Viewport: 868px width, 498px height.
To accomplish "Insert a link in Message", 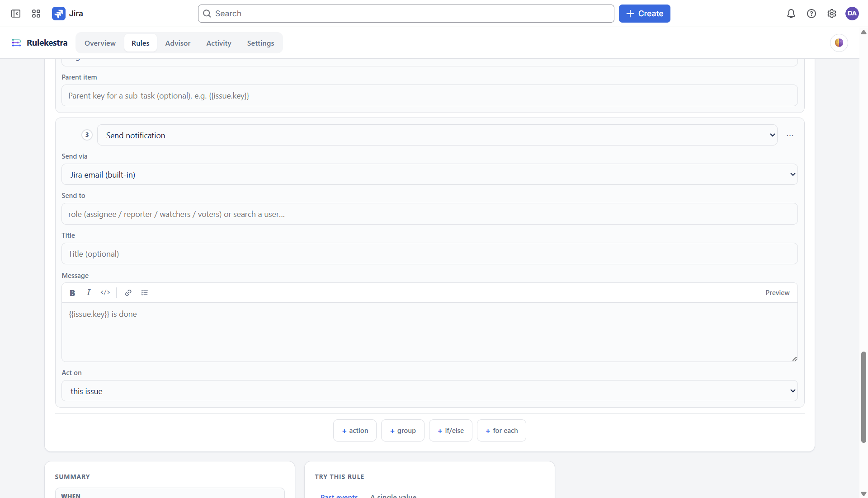I will pos(128,293).
